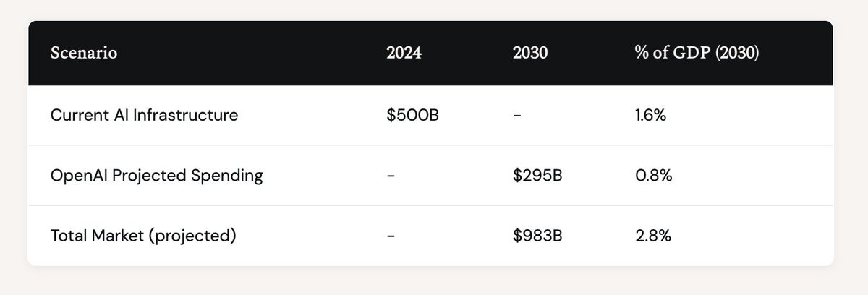Click the 2030 column header
Viewport: 868px width, 295px height.
point(528,54)
